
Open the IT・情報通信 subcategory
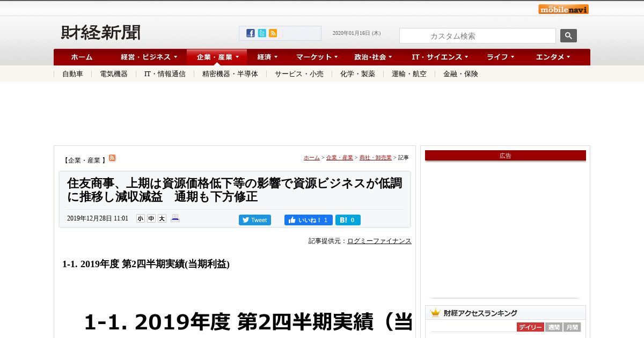(x=165, y=74)
